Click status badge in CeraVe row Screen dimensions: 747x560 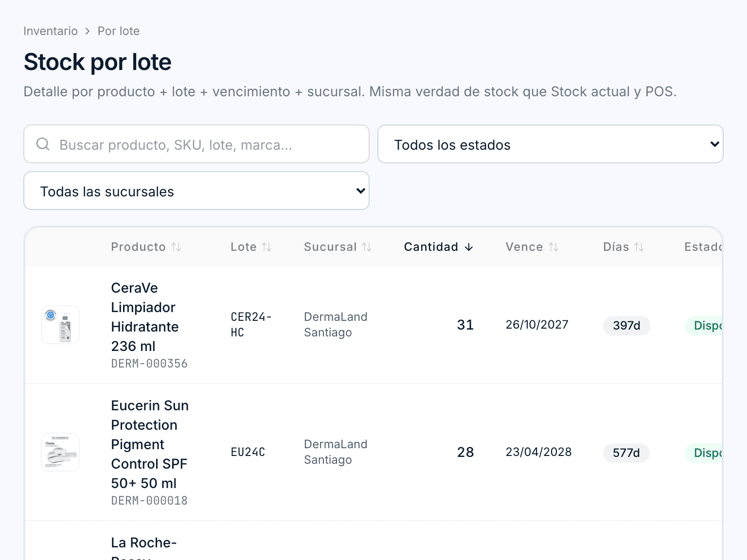[703, 326]
